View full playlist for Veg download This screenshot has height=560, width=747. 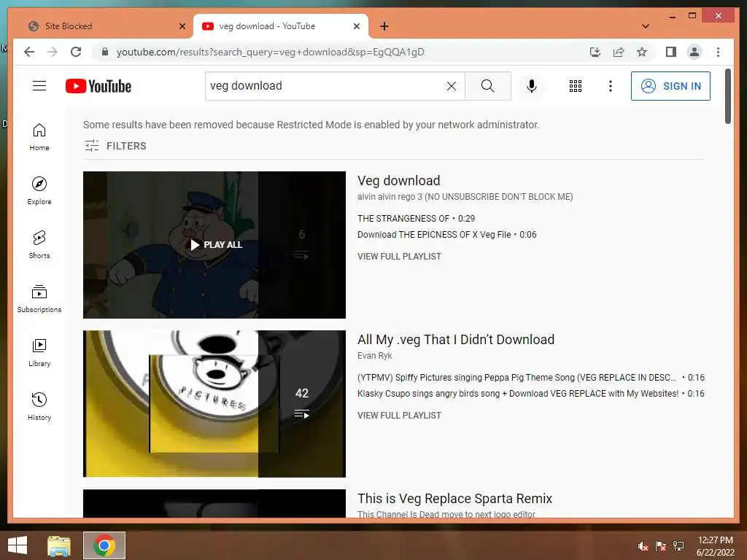[399, 256]
